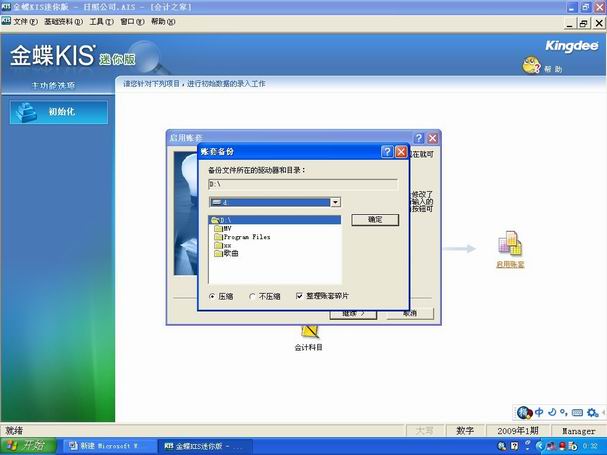Choose the 压缩 radio option
This screenshot has height=455, width=607.
click(x=221, y=297)
